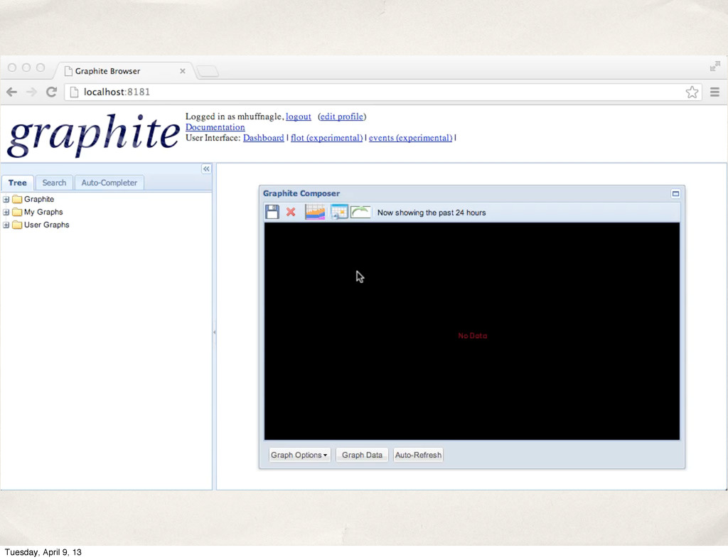Open a new browser tab
This screenshot has width=728, height=560.
coord(208,71)
